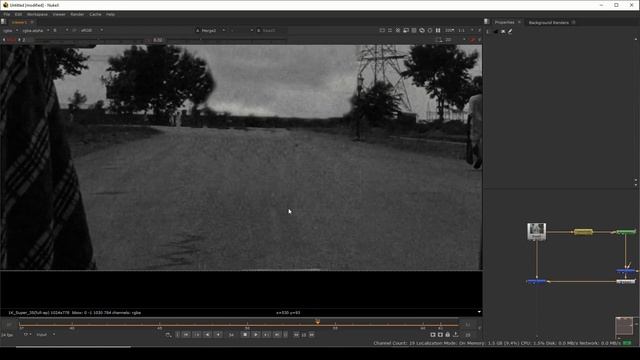This screenshot has height=360, width=640.
Task: Open the File menu
Action: pos(7,14)
